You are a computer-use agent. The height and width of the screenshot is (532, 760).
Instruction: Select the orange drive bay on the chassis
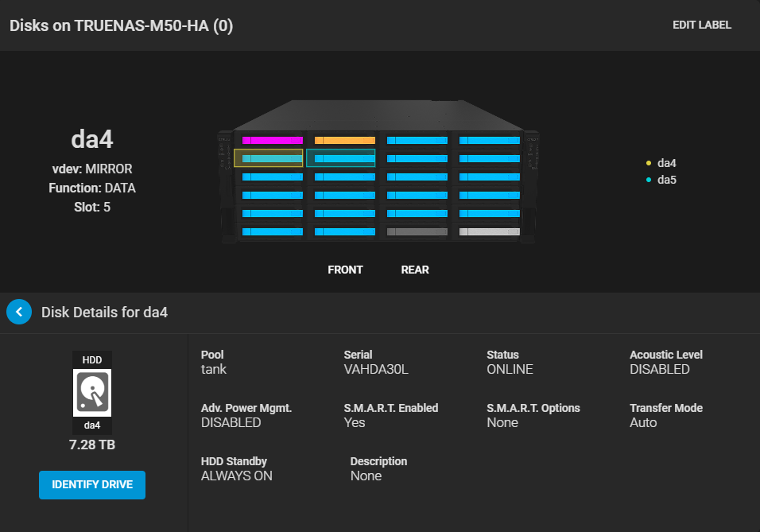click(344, 141)
